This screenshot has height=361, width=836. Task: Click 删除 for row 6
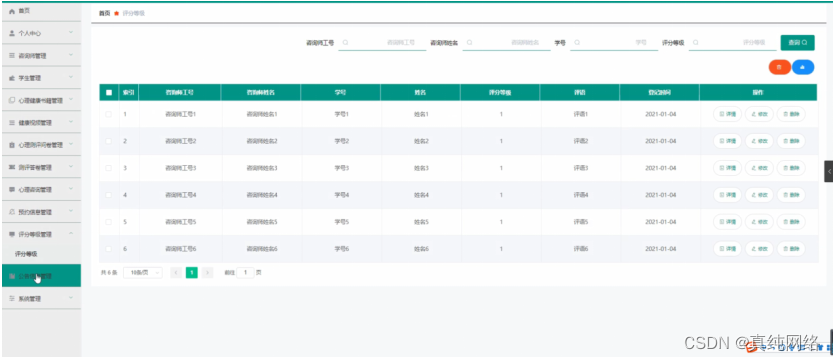pyautogui.click(x=791, y=249)
